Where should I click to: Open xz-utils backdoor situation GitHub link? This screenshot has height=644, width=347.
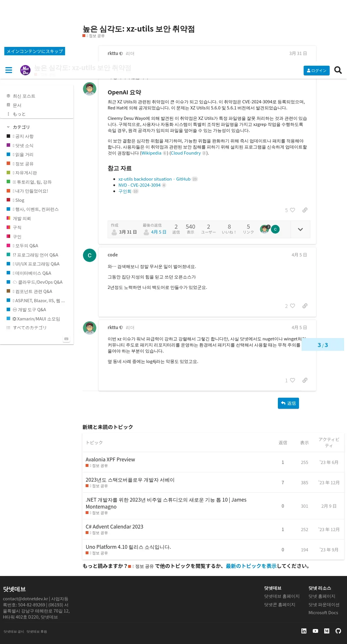tap(154, 179)
